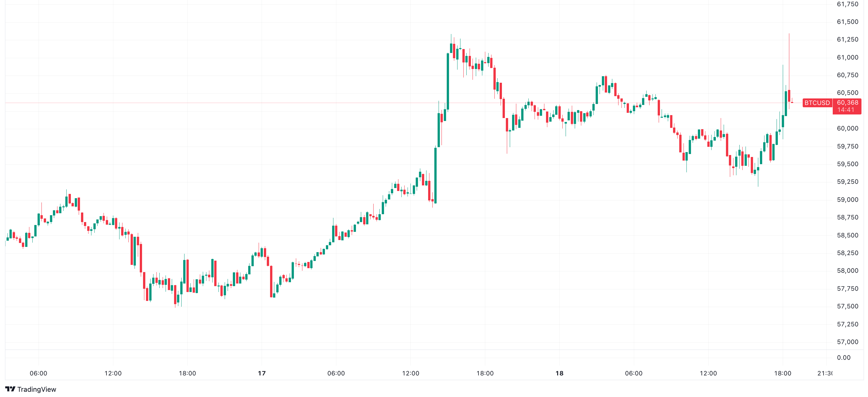Select the current price 60,368 label
This screenshot has height=397, width=868.
(x=847, y=103)
